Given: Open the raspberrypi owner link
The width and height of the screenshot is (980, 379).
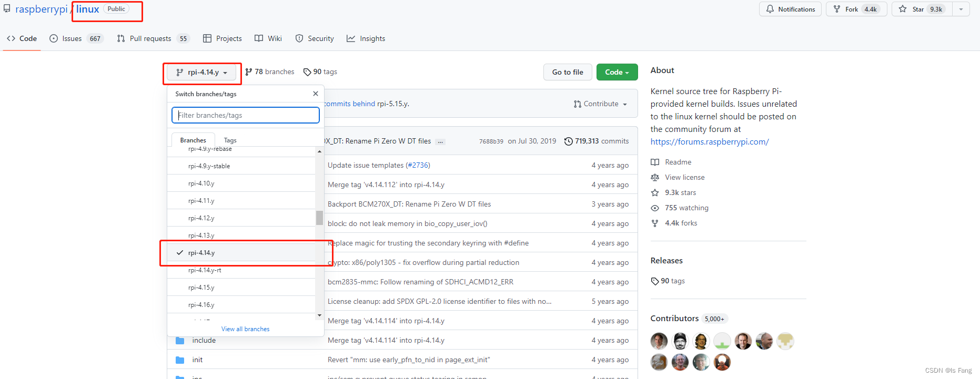Looking at the screenshot, I should (41, 9).
